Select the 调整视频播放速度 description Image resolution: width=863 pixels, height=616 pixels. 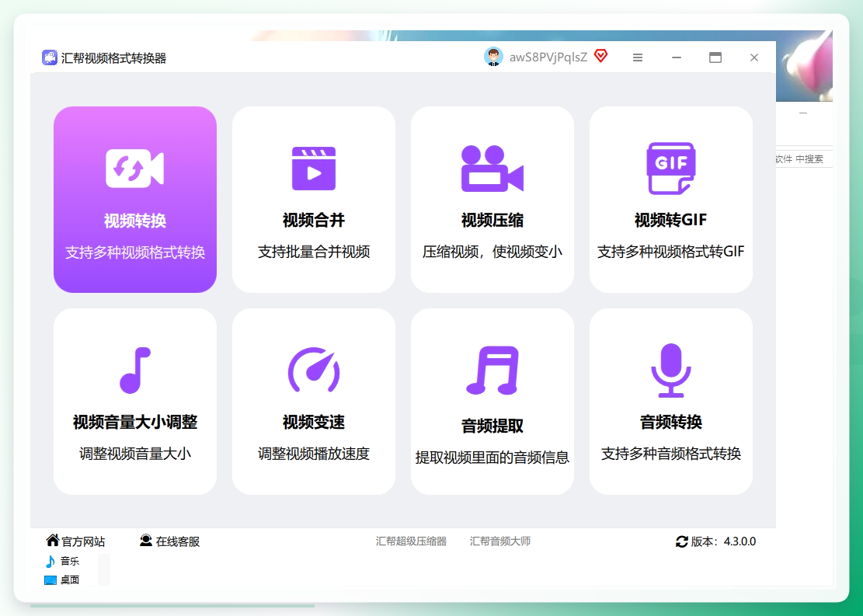[314, 454]
